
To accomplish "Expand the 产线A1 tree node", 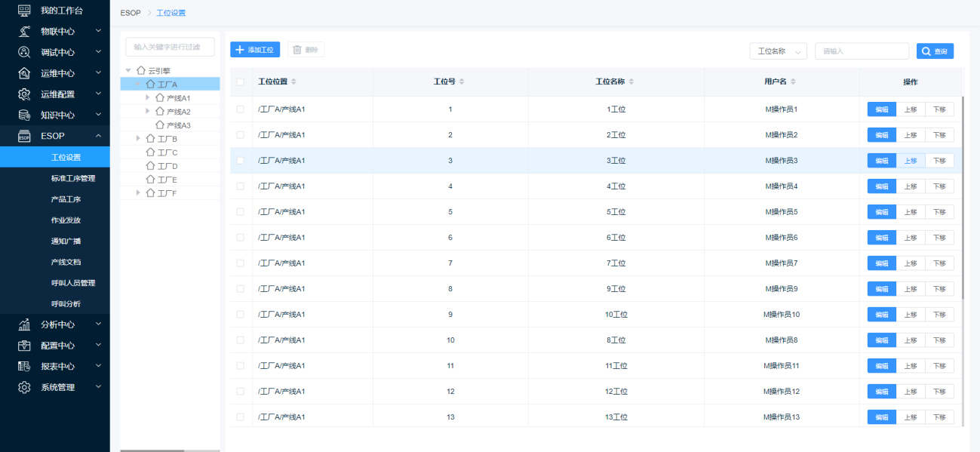I will pyautogui.click(x=148, y=97).
